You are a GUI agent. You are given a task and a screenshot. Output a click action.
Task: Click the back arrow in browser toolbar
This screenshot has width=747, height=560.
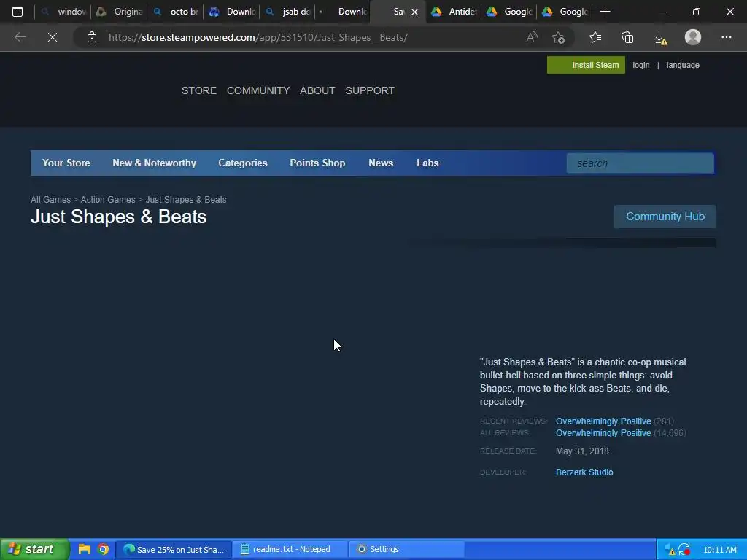coord(20,37)
